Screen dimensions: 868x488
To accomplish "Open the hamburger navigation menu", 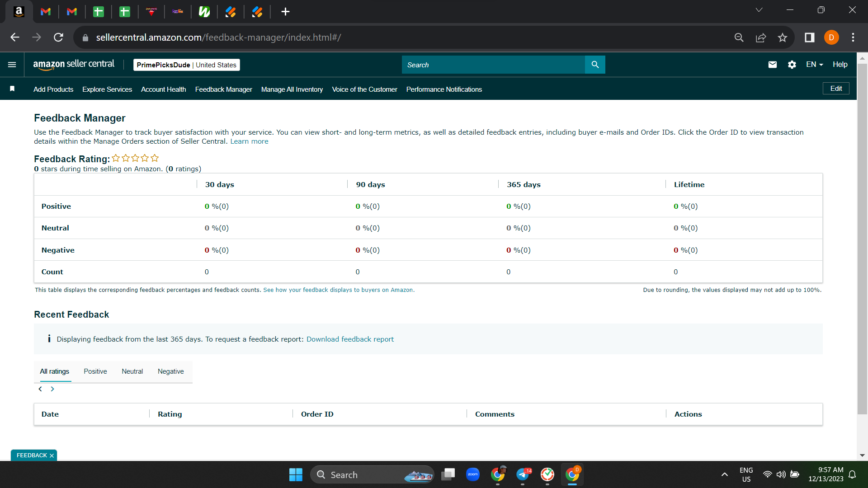I will (12, 65).
